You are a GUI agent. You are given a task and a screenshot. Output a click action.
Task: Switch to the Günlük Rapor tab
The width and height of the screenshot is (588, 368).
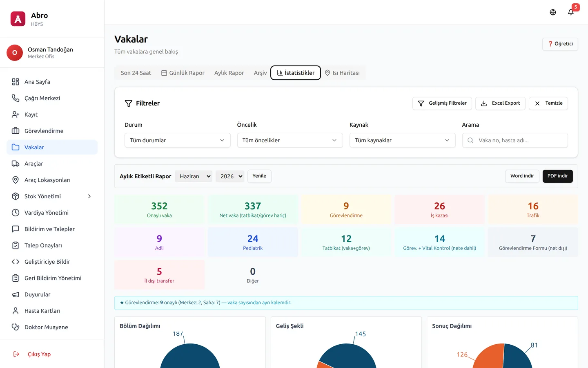tap(183, 73)
